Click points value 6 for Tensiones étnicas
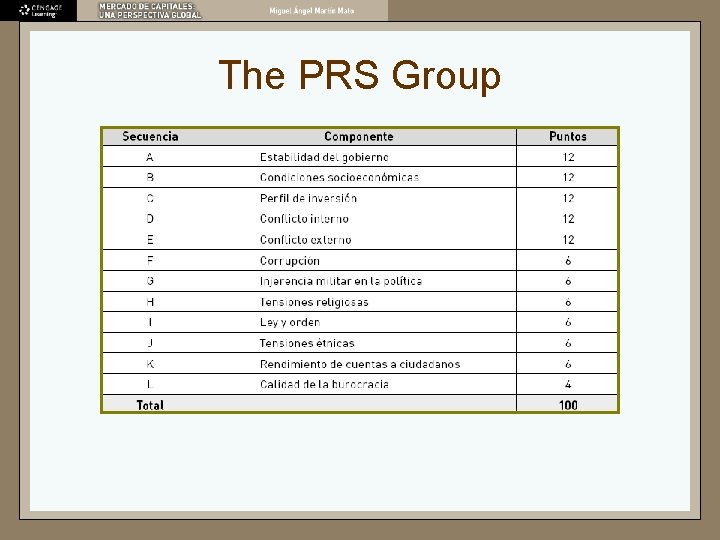Viewport: 720px width, 540px height. (568, 343)
